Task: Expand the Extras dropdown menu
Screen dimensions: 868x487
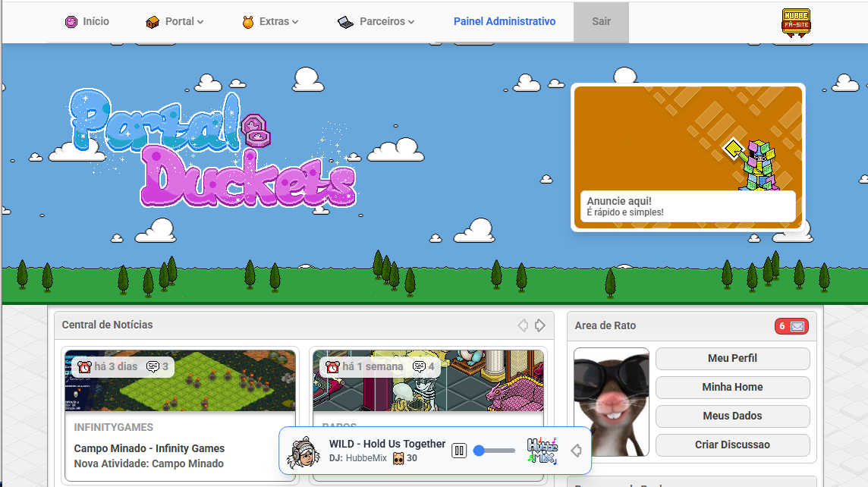Action: point(270,22)
